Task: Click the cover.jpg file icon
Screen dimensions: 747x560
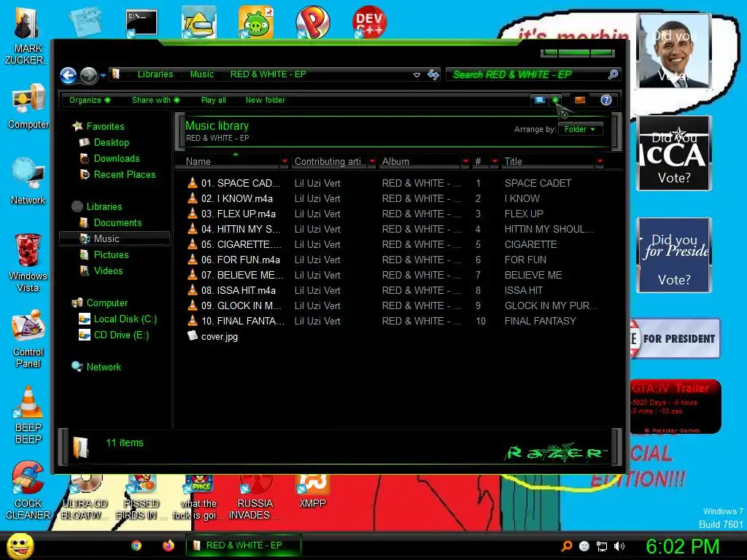Action: [x=193, y=335]
